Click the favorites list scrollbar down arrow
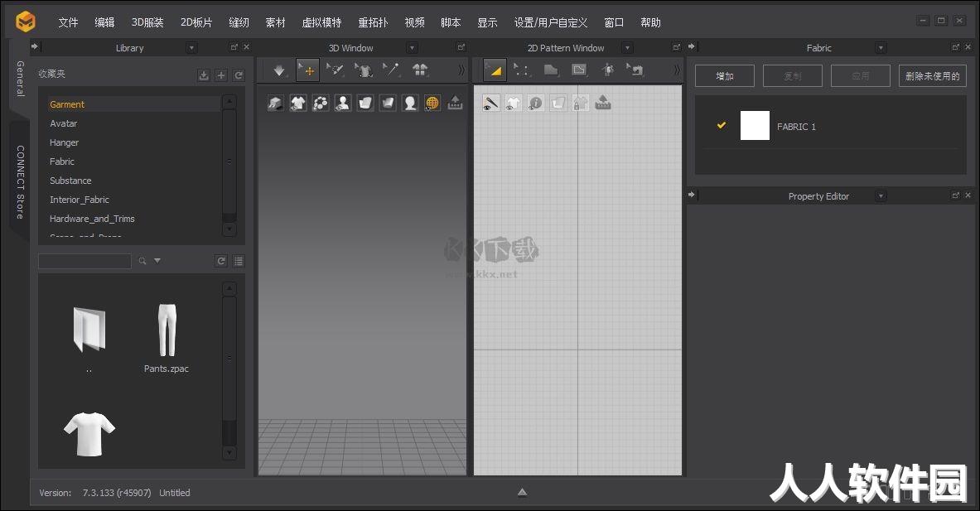Screen dimensions: 980x511 point(229,229)
